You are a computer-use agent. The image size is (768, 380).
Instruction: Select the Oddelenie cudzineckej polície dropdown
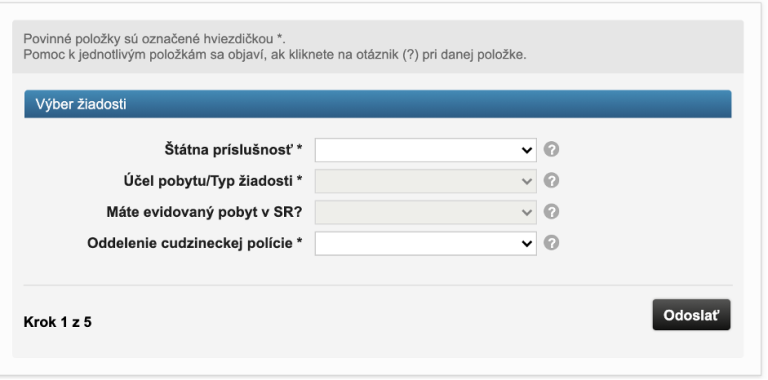(x=426, y=243)
